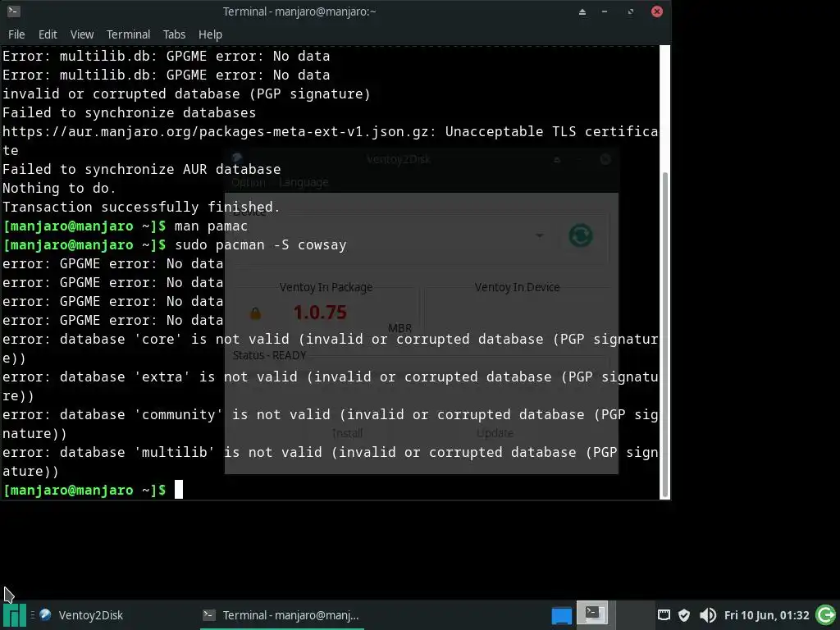Viewport: 840px width, 630px height.
Task: Click the terminal vertical scrollbar thumb
Action: (x=664, y=335)
